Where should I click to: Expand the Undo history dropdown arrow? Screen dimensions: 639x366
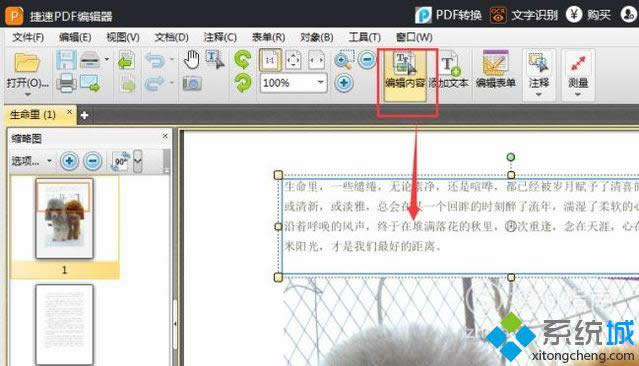[172, 60]
